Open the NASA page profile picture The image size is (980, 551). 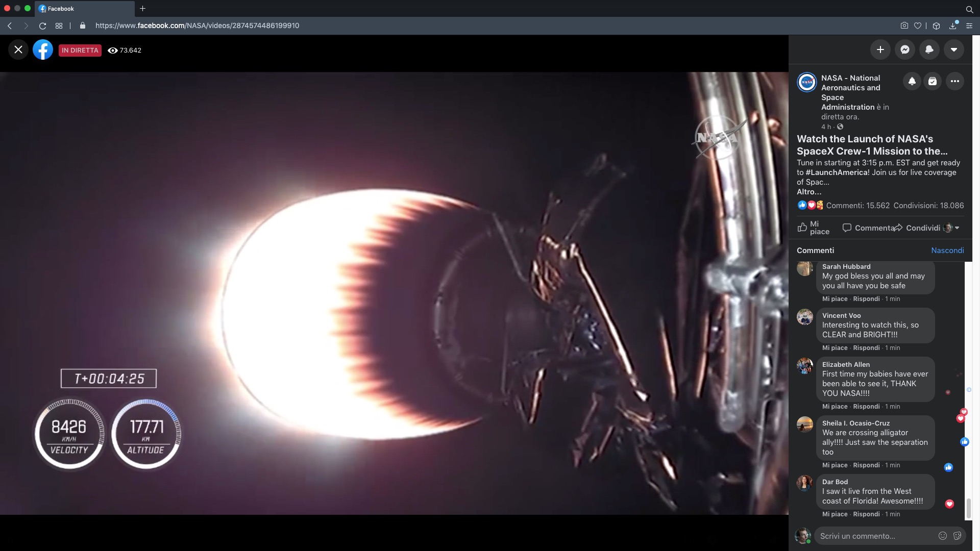(x=807, y=82)
